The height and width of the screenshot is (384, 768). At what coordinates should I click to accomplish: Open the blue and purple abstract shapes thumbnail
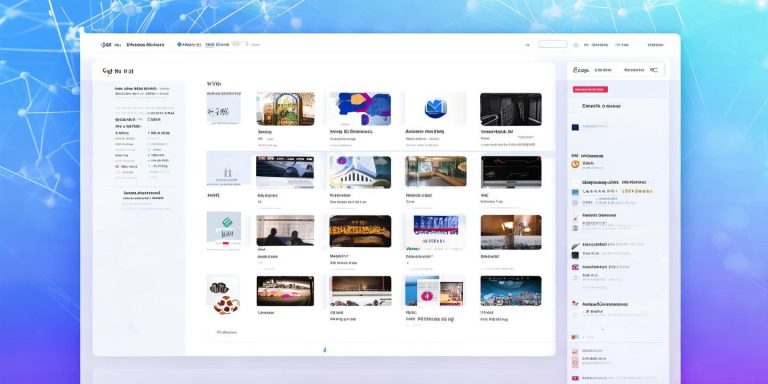tap(360, 109)
